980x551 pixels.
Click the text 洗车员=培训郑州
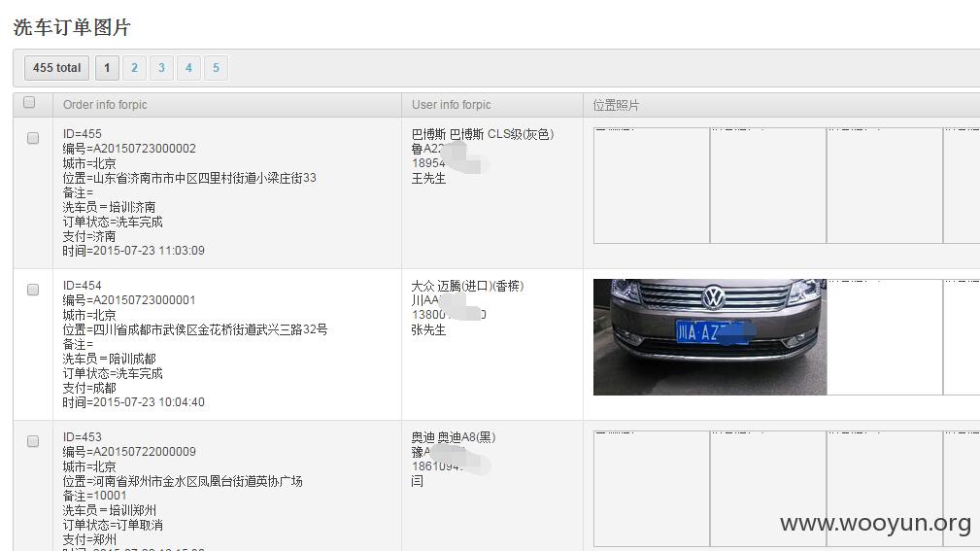[x=110, y=510]
